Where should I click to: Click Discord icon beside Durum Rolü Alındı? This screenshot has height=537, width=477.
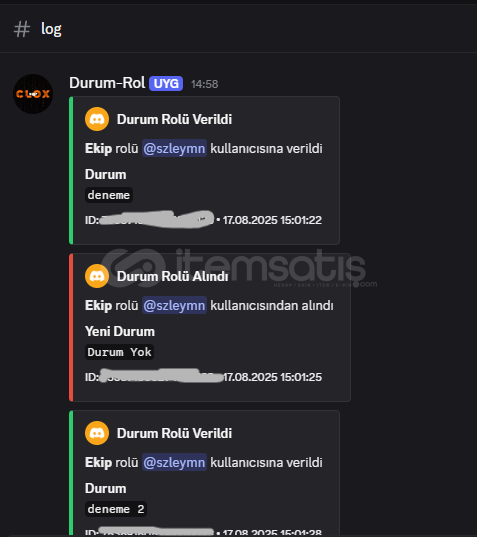(x=97, y=276)
